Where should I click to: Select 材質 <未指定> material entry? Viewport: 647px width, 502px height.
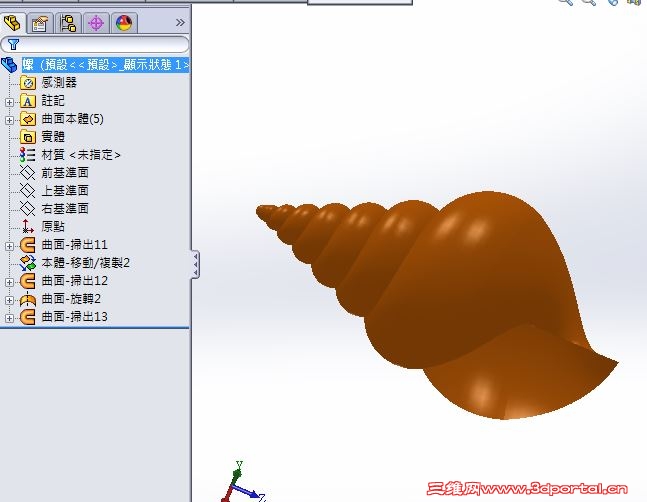coord(81,155)
